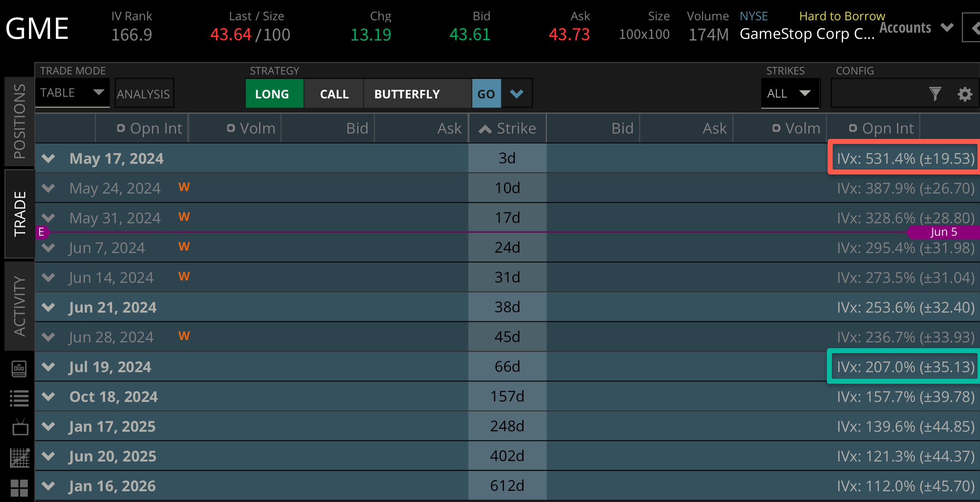Viewport: 980px width, 502px height.
Task: Click the W weekly marker beside May 24, 2024
Action: tap(185, 187)
